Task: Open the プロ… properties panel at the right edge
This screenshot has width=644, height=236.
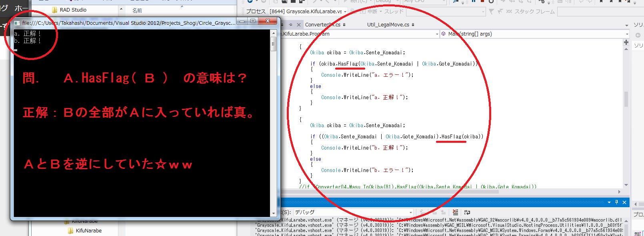Action: coord(638,214)
